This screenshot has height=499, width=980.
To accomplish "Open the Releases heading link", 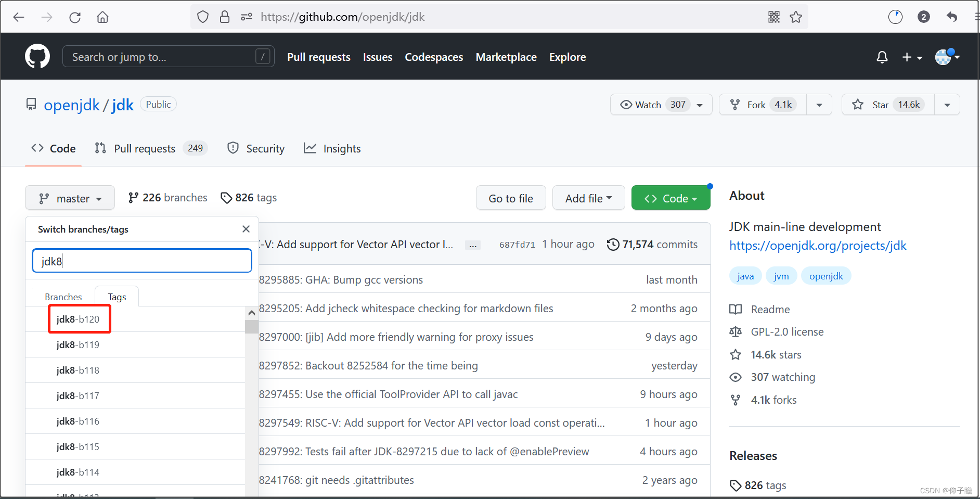I will click(x=753, y=456).
